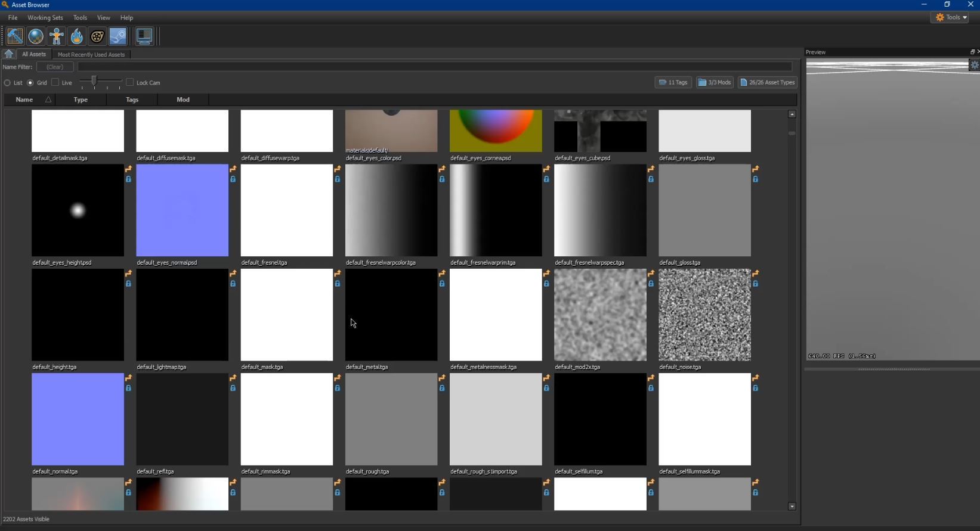Select the default_fresnelwarpspec.tga gradient thumbnail

[x=600, y=210]
